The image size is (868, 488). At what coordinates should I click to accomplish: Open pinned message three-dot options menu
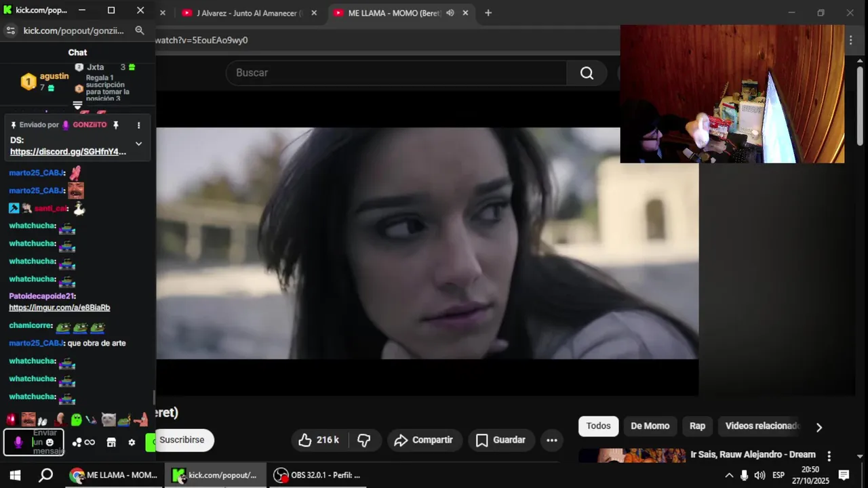[139, 125]
